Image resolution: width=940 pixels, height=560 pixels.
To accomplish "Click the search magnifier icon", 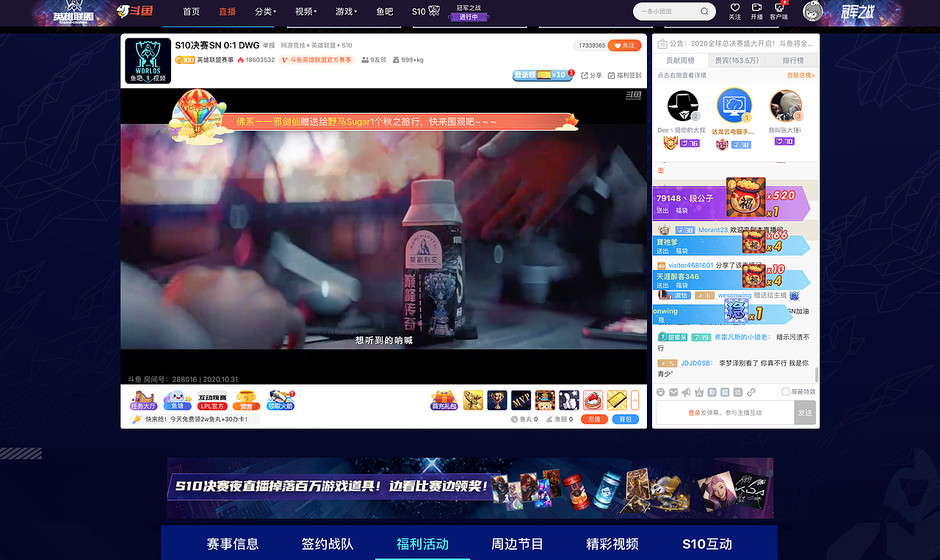I will coord(704,12).
